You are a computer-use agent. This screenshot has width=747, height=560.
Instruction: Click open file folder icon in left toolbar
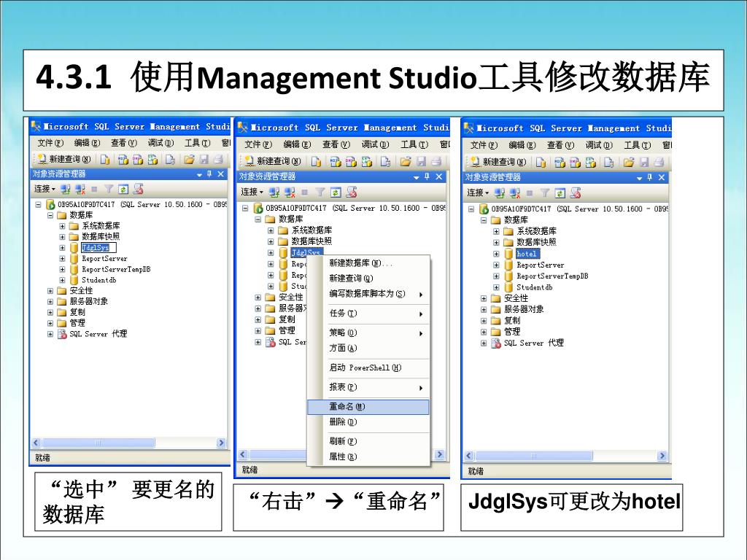(189, 160)
